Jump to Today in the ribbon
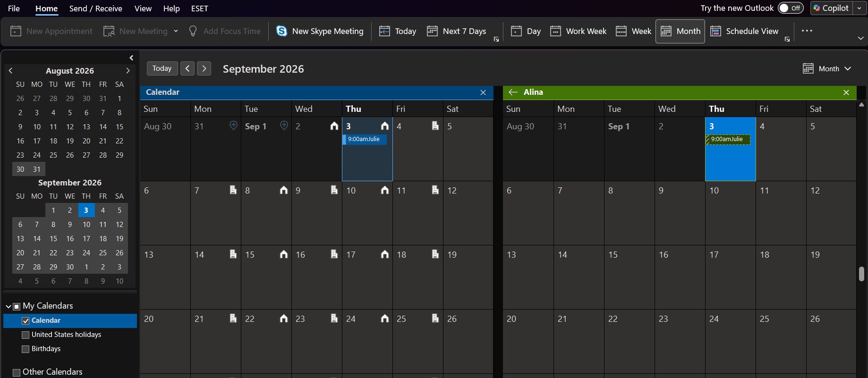This screenshot has width=868, height=378. 398,31
